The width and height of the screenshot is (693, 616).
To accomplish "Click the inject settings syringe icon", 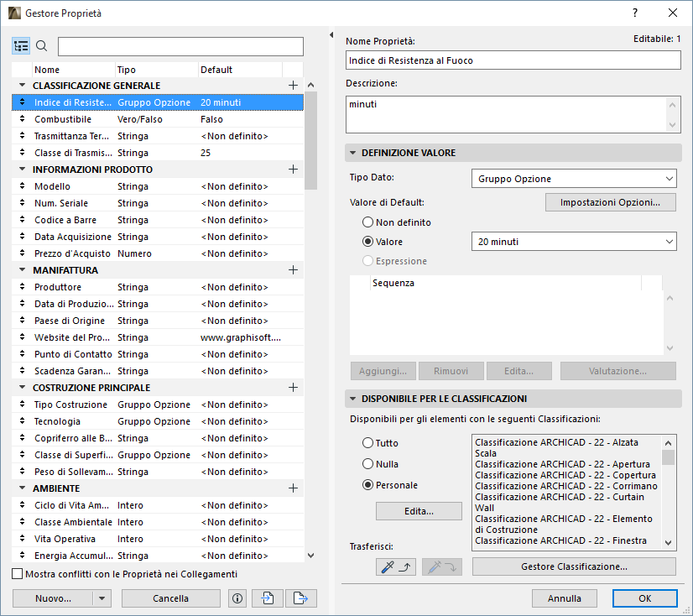I will tap(442, 567).
